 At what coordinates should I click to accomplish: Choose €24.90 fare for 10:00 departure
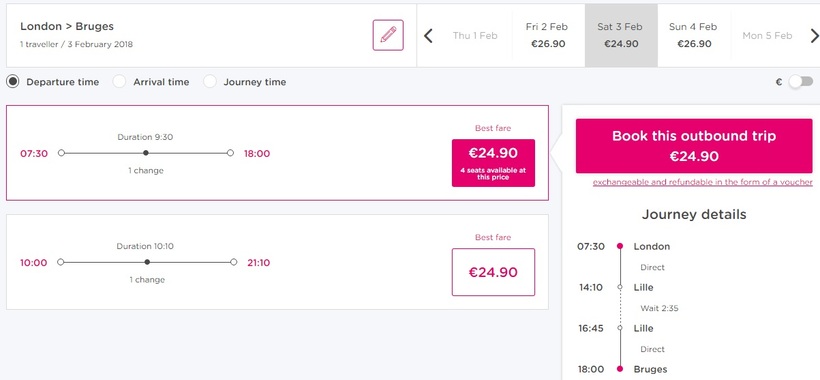pyautogui.click(x=493, y=272)
